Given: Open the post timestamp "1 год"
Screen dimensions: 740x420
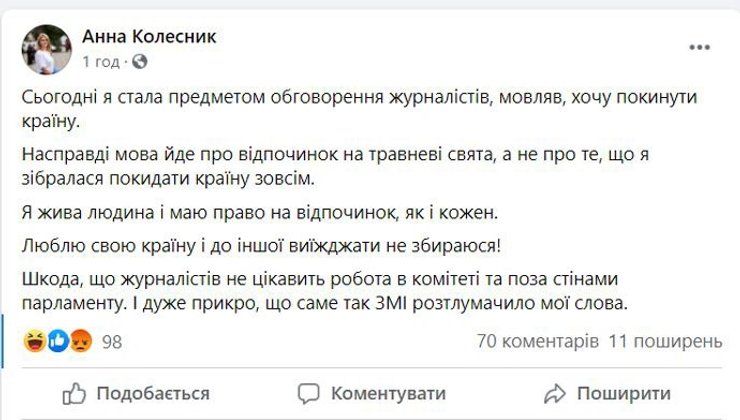Looking at the screenshot, I should click(102, 62).
